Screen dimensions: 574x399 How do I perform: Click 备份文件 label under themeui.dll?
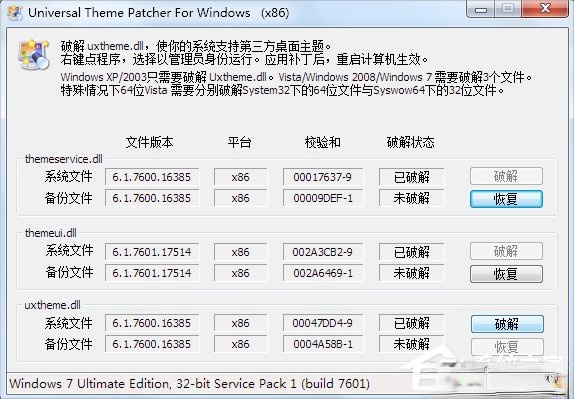(x=69, y=272)
